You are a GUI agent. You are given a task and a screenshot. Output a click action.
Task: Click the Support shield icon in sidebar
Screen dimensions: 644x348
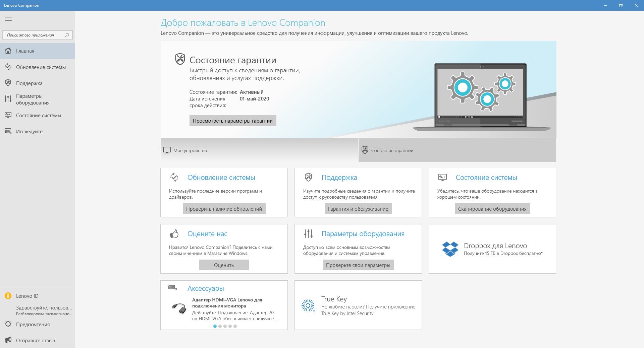[8, 83]
